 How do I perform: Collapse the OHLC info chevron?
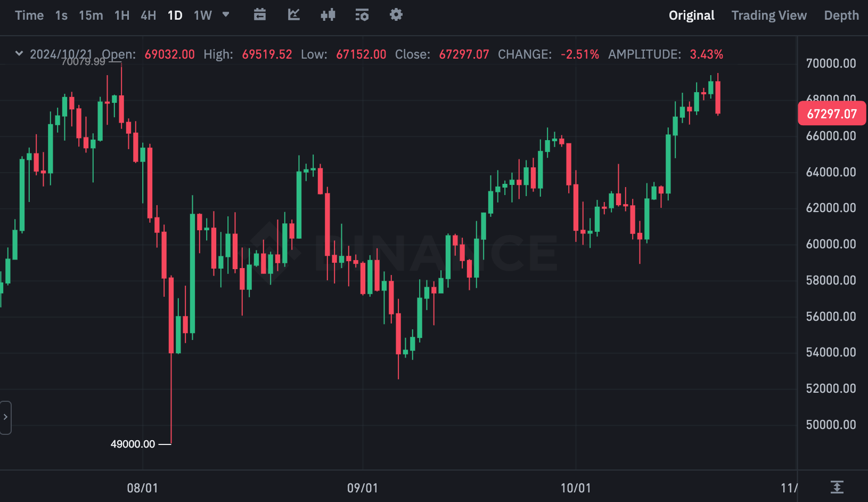[x=19, y=54]
